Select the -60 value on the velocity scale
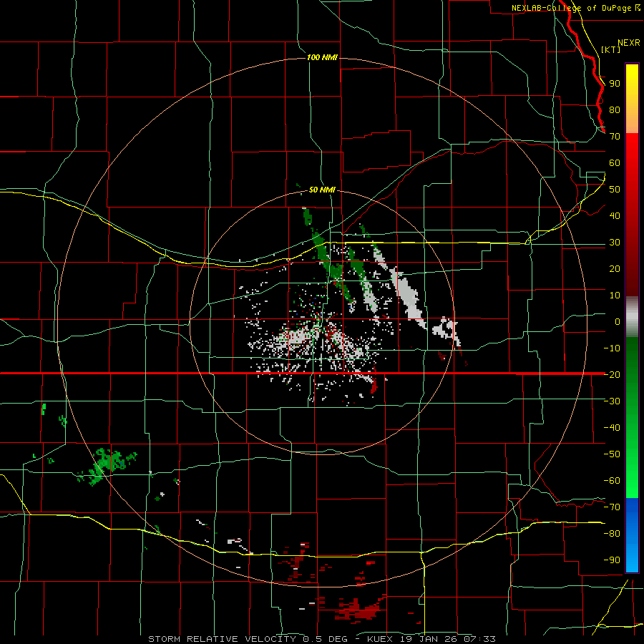644x644 pixels. (x=612, y=481)
